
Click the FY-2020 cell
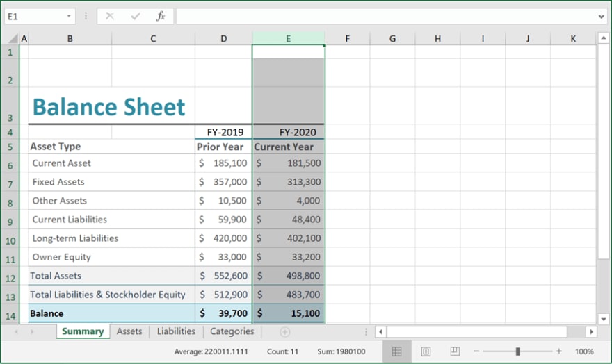coord(289,132)
